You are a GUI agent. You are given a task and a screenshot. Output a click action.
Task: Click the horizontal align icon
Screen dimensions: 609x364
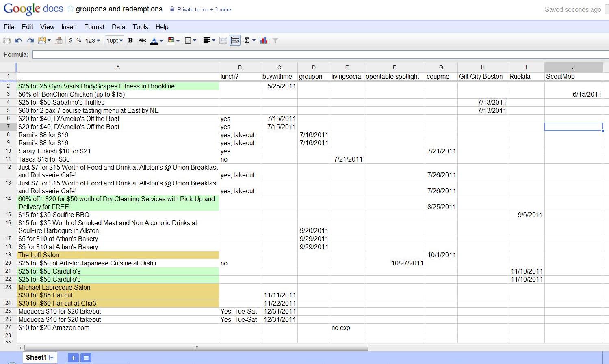(x=207, y=40)
